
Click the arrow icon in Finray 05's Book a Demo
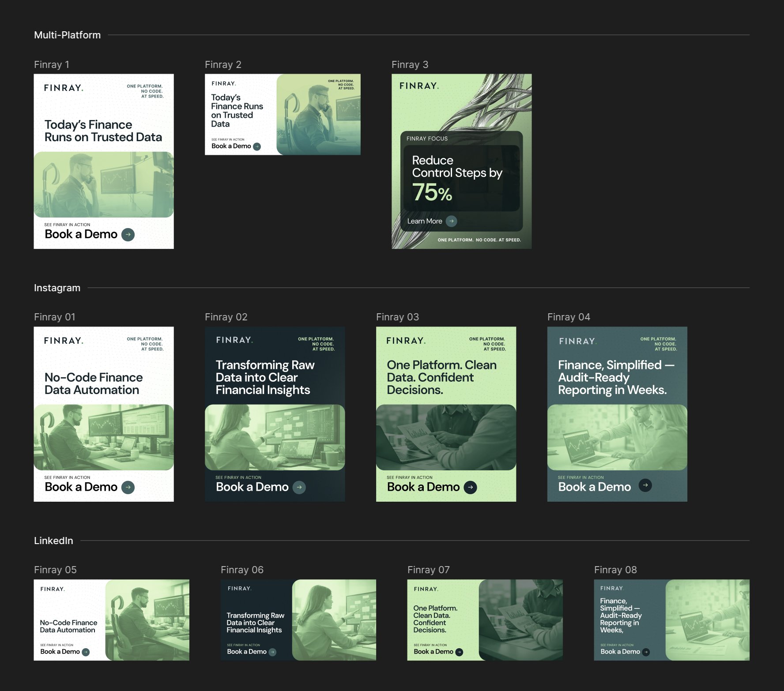click(85, 652)
